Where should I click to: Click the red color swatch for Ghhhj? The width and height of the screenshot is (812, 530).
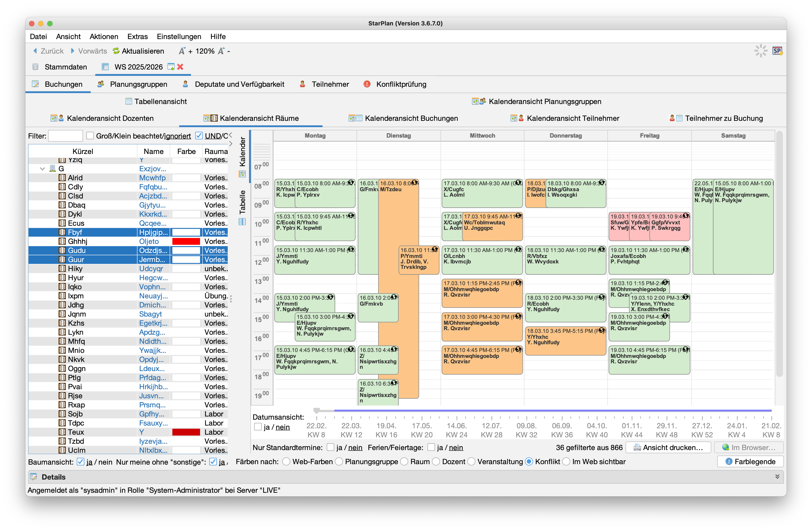pos(186,241)
